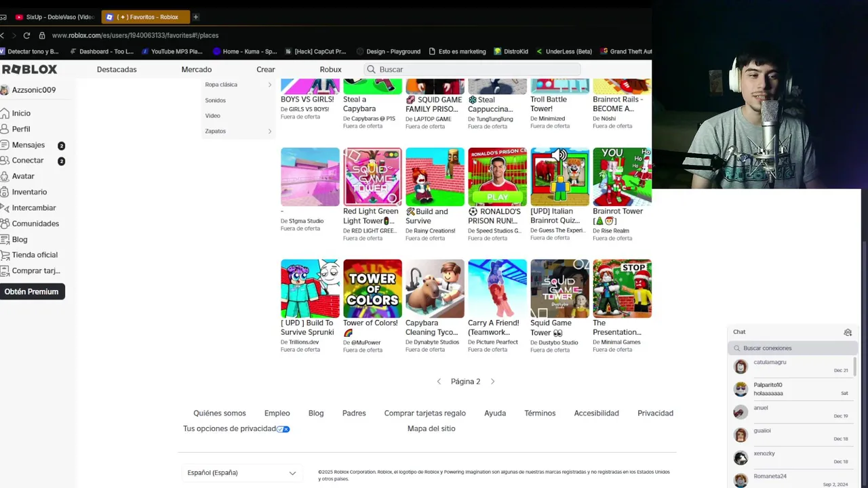This screenshot has height=488, width=868.
Task: Click the Azzsonic009 profile avatar
Action: point(5,90)
